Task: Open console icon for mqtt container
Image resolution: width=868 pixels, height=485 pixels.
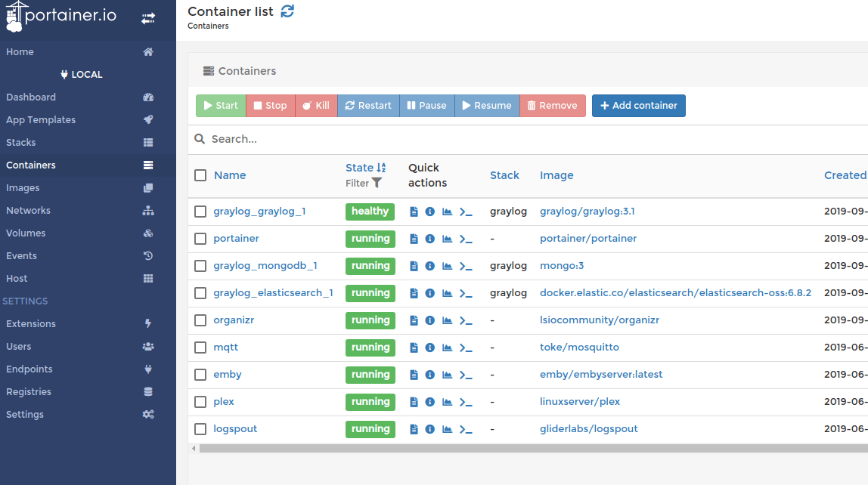Action: 466,348
